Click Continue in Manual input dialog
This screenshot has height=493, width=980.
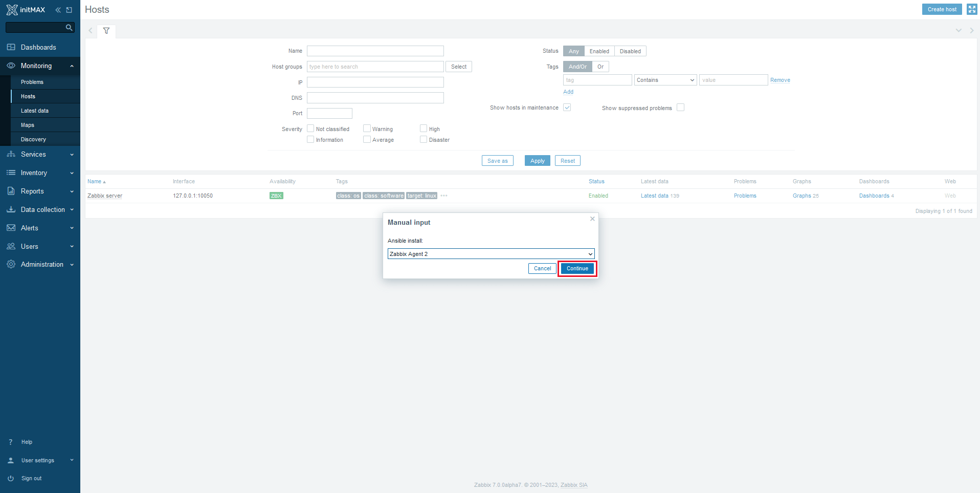577,268
